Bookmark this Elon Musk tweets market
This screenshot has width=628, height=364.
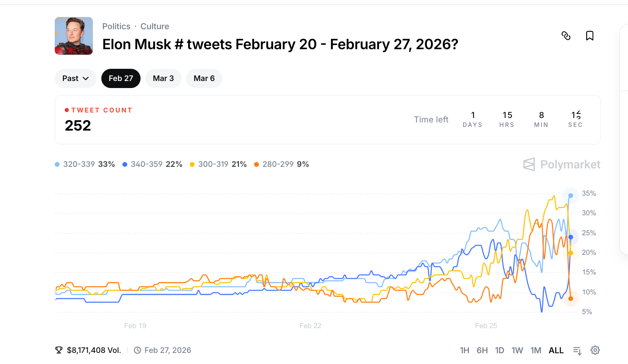(590, 36)
